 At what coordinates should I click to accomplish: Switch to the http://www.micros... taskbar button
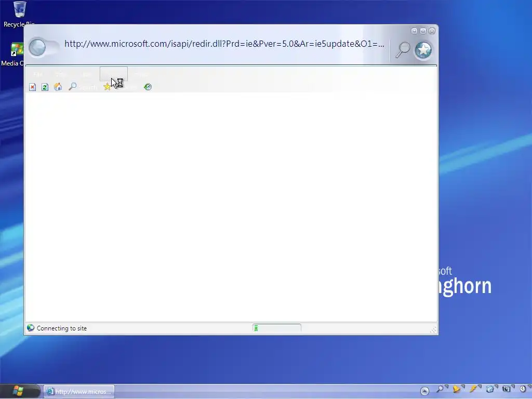click(x=79, y=392)
